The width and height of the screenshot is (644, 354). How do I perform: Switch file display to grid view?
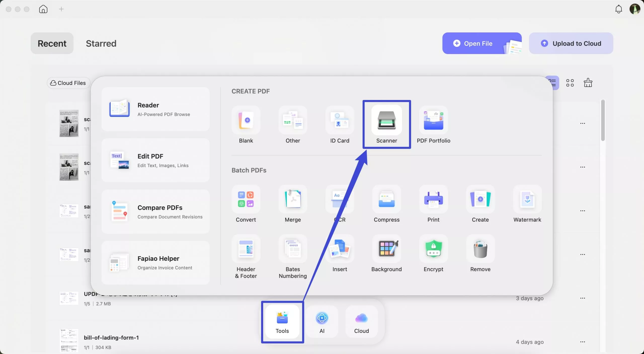[570, 83]
